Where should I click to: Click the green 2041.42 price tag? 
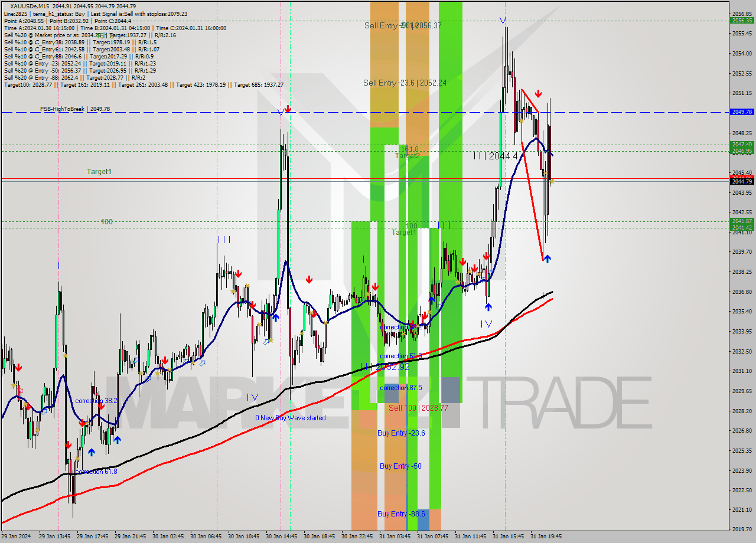[x=742, y=227]
